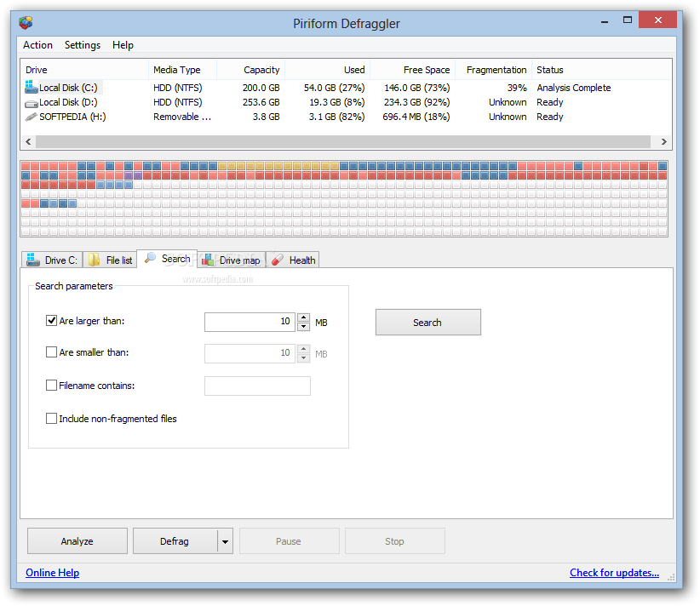Click the Status column header
The width and height of the screenshot is (700, 606).
point(601,70)
